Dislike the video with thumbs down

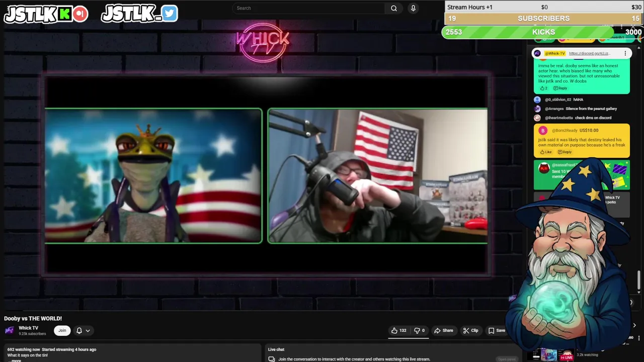pyautogui.click(x=420, y=330)
